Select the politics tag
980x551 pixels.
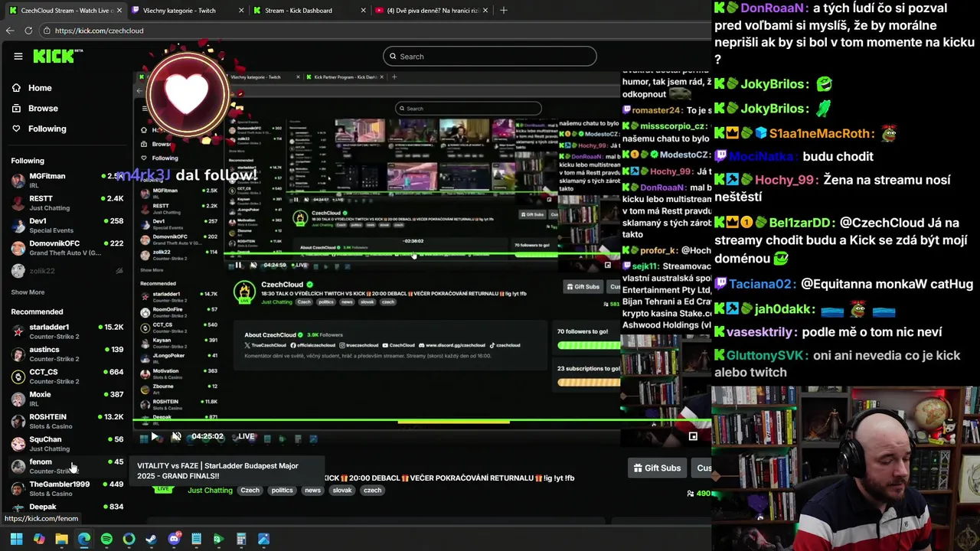point(282,491)
